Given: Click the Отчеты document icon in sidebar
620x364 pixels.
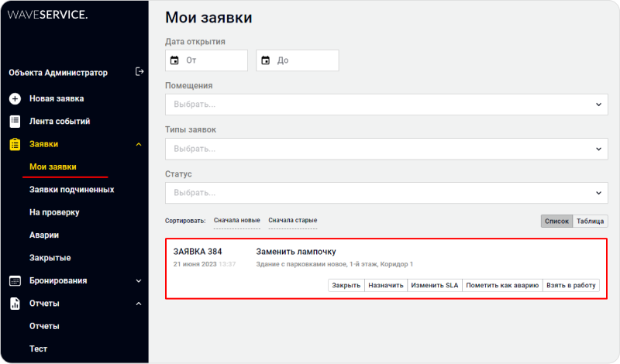Looking at the screenshot, I should 14,304.
